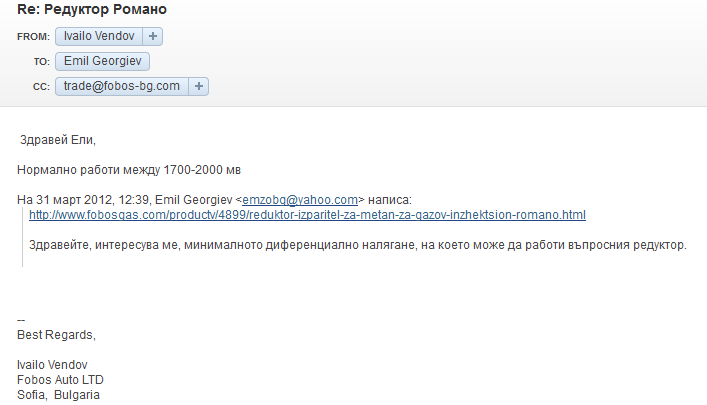This screenshot has height=405, width=707.
Task: Select the Emil Georgiev recipient chip
Action: tap(102, 61)
